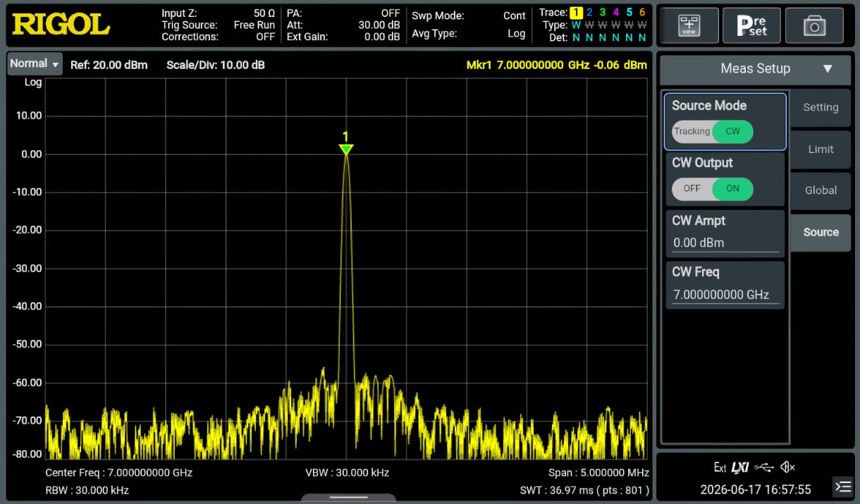Select trace 6 indicator

[642, 12]
